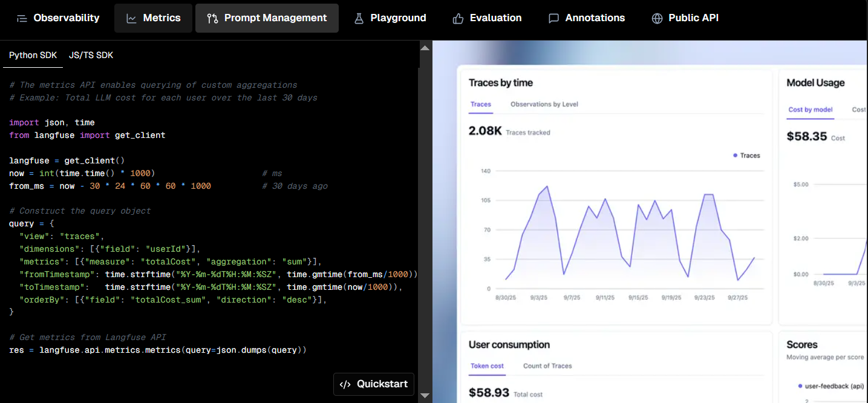The image size is (868, 403).
Task: Click the '# Construct the query object' comment
Action: coord(80,211)
